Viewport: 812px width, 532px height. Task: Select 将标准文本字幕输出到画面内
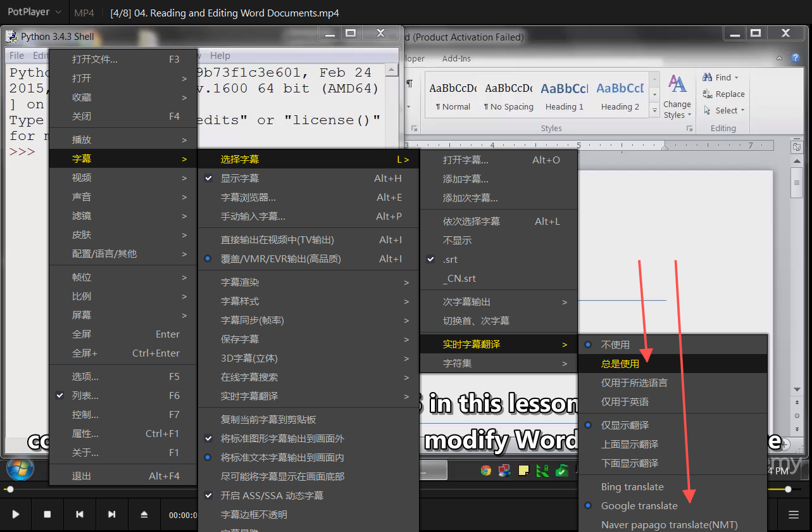[x=309, y=457]
